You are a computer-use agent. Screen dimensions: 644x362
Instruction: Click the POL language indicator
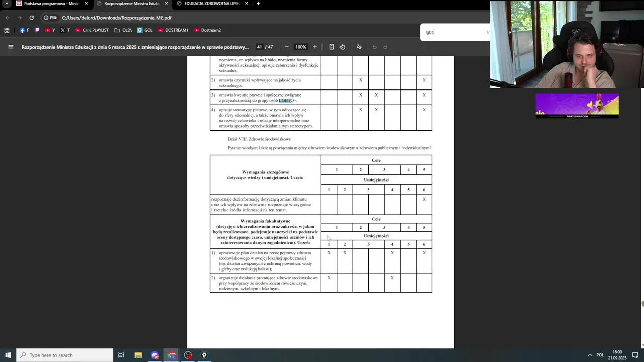600,355
